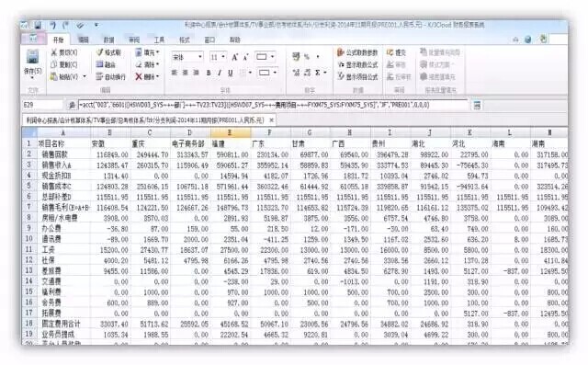Click the Underline U formatting icon
This screenshot has width=588, height=365.
click(231, 73)
